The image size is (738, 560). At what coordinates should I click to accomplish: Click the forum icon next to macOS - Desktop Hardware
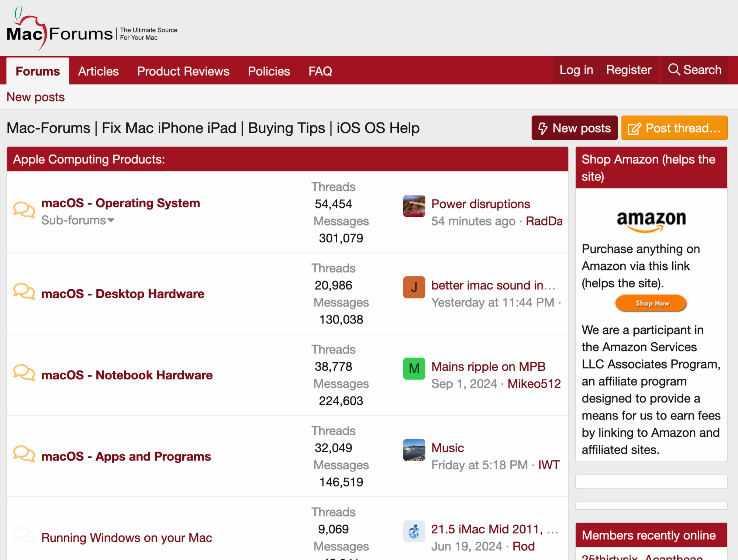pos(24,292)
